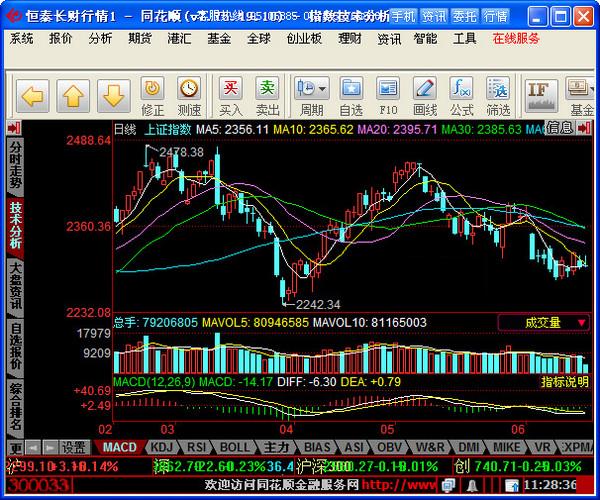Viewport: 600px width, 500px height.
Task: Open the 测速 speed test clock icon
Action: tap(189, 89)
